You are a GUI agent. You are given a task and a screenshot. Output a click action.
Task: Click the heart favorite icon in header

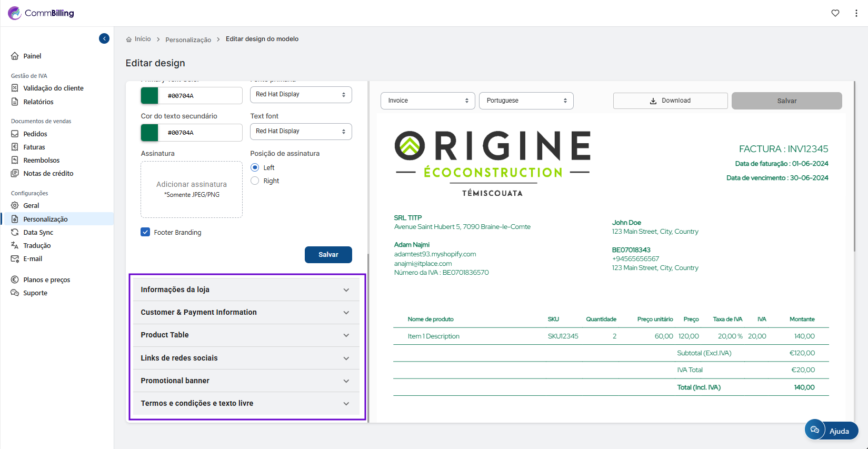pyautogui.click(x=835, y=13)
